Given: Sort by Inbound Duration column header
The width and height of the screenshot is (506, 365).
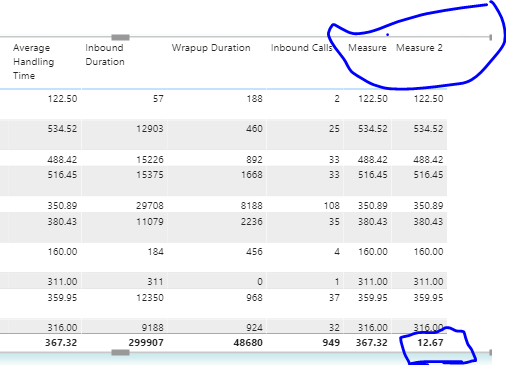Looking at the screenshot, I should coord(105,55).
